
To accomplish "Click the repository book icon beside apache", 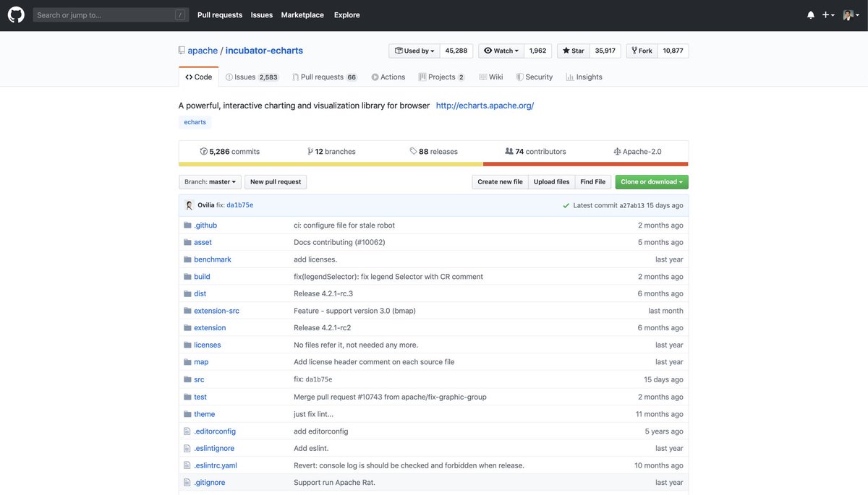I will 182,51.
